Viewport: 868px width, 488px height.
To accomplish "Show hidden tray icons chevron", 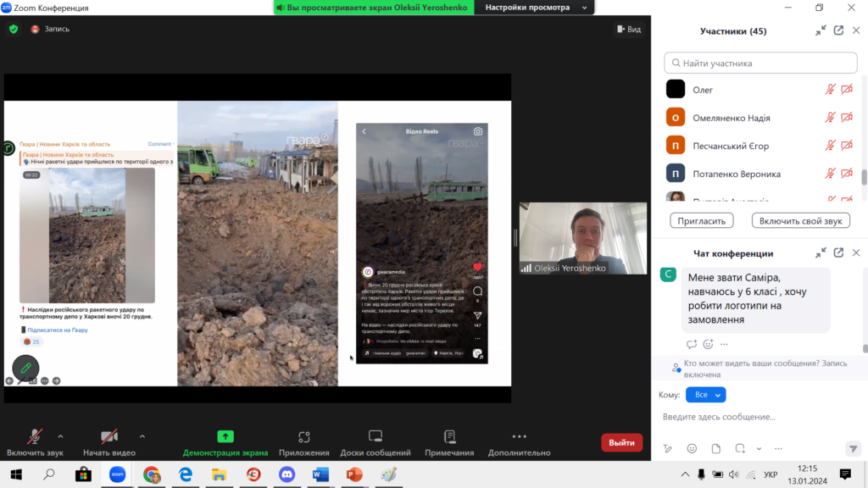I will click(685, 474).
